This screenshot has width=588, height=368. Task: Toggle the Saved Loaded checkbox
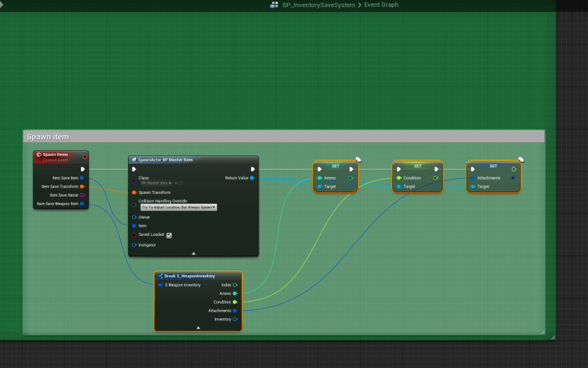[169, 235]
